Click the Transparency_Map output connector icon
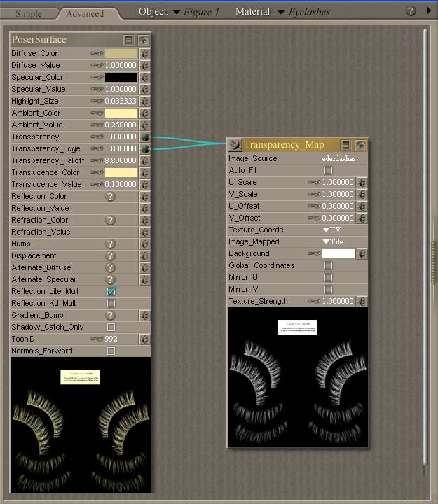This screenshot has height=504, width=438. [x=235, y=145]
